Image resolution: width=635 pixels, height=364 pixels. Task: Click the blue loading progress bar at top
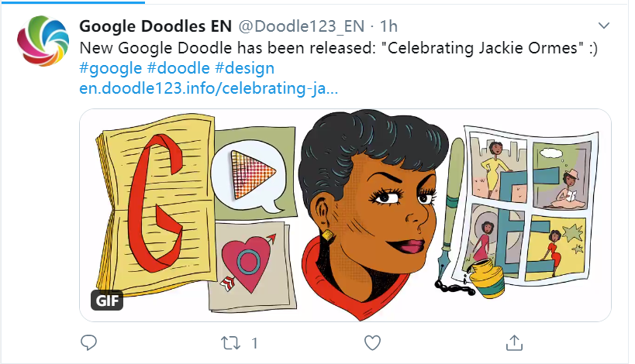coord(72,2)
